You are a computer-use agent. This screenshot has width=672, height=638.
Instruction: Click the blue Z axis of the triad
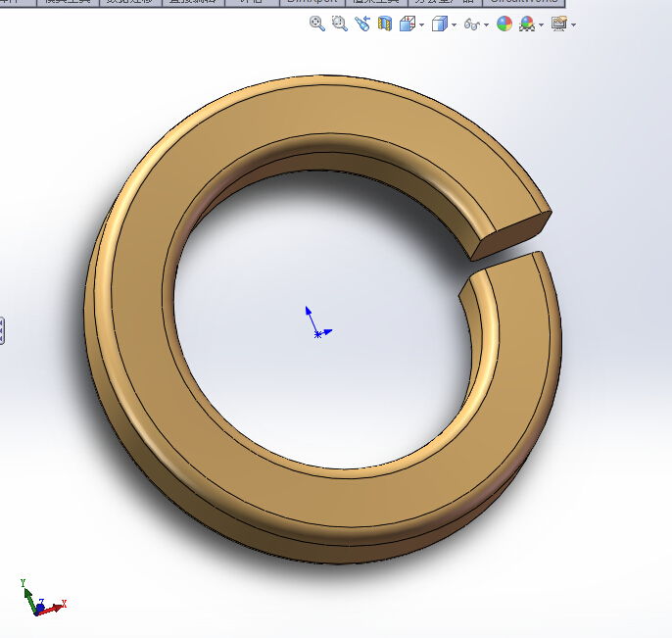(x=40, y=606)
